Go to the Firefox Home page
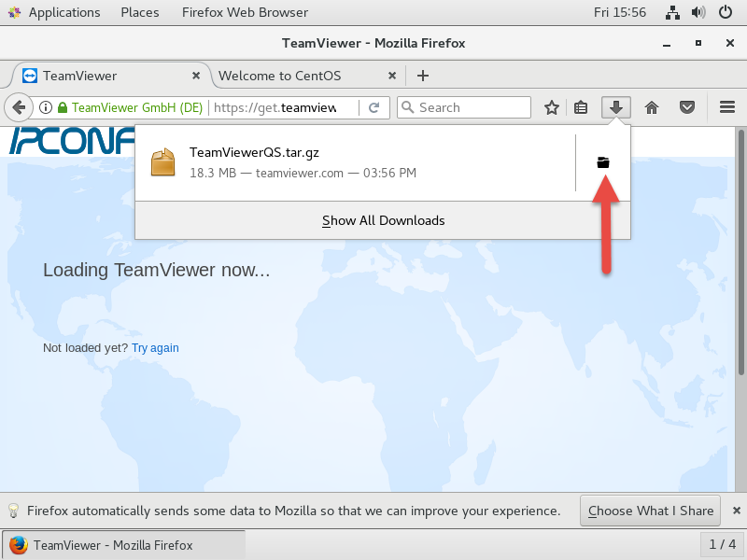 pyautogui.click(x=651, y=107)
